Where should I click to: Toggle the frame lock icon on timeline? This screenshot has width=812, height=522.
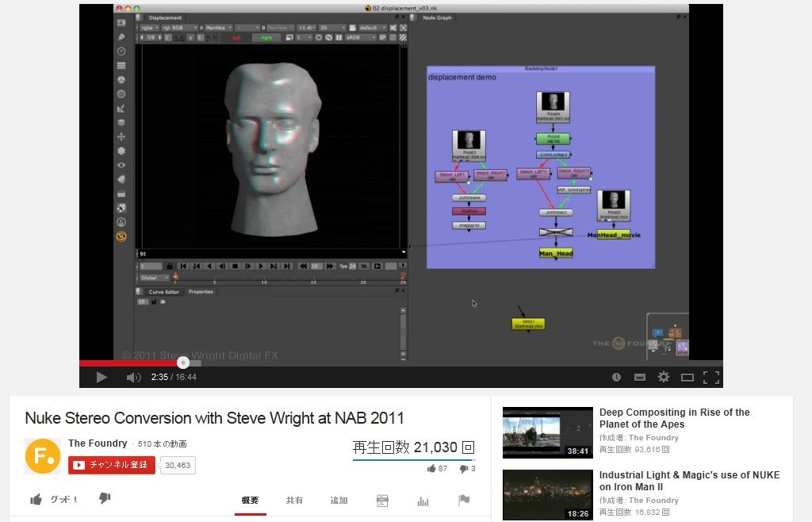(170, 267)
